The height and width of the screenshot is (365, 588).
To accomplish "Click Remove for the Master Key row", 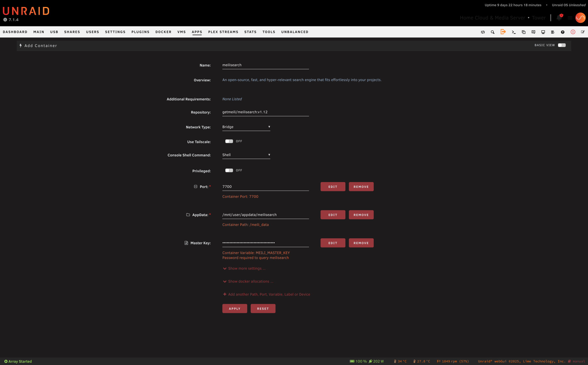I will (x=361, y=243).
